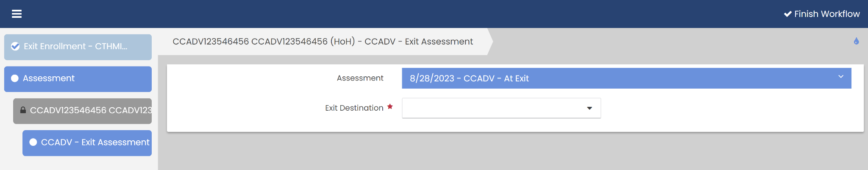Click the circle icon beside CCADV - Exit Assessment
The height and width of the screenshot is (170, 868).
pos(33,142)
